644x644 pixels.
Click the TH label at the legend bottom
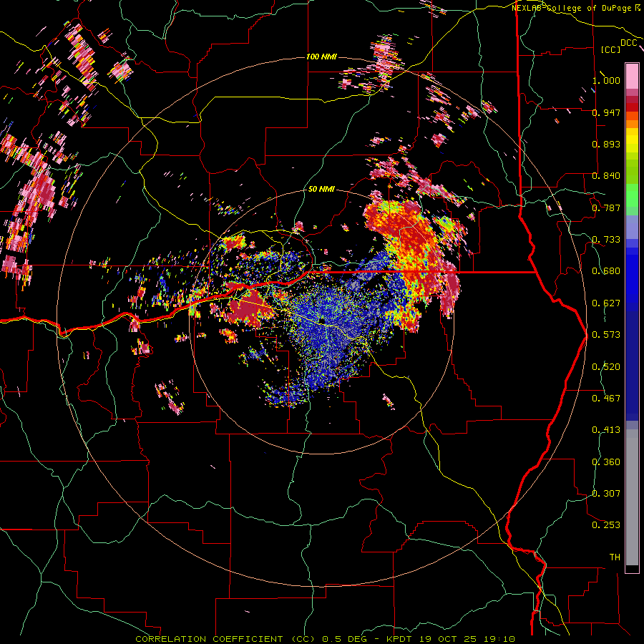(615, 557)
